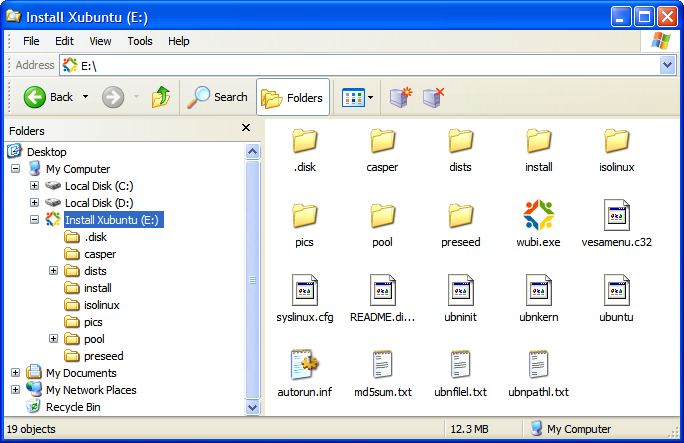This screenshot has height=443, width=684.
Task: Click the Disconnect Network Drive toolbar icon
Action: (x=434, y=97)
